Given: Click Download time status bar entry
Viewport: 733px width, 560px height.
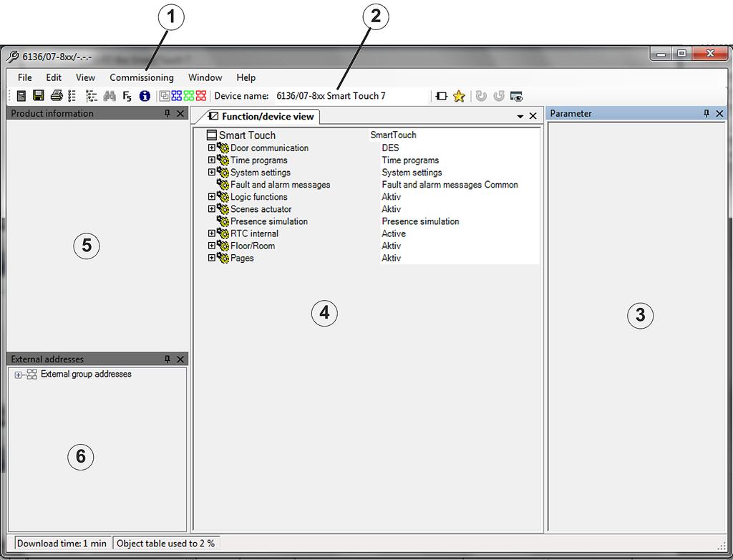Looking at the screenshot, I should pyautogui.click(x=62, y=543).
